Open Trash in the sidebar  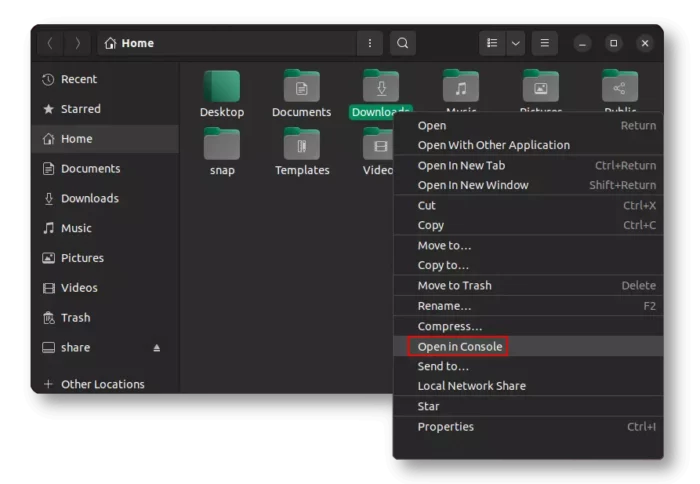coord(106,318)
